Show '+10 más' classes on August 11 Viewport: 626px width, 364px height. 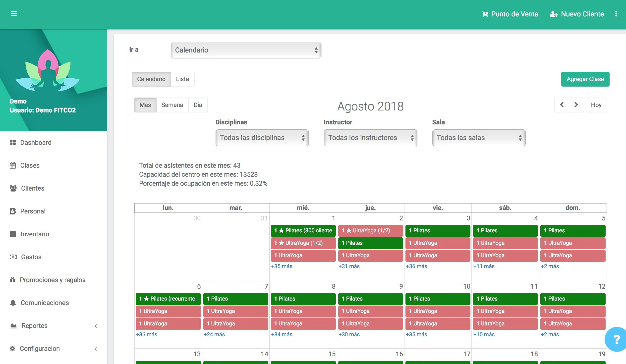(x=484, y=334)
